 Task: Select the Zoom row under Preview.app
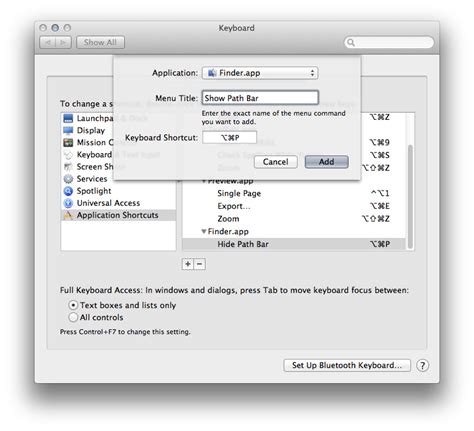coord(294,219)
